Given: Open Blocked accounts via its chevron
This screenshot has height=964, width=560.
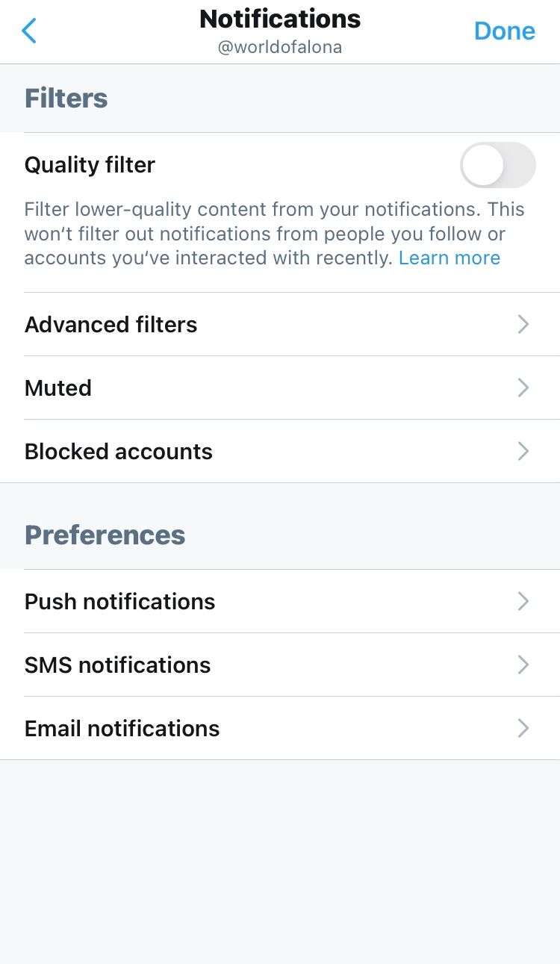Looking at the screenshot, I should [523, 451].
